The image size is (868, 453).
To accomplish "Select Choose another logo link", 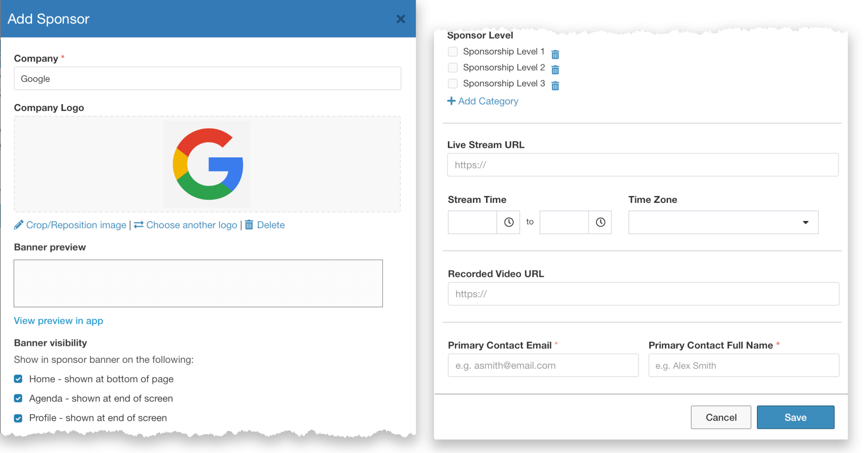I will click(x=191, y=225).
